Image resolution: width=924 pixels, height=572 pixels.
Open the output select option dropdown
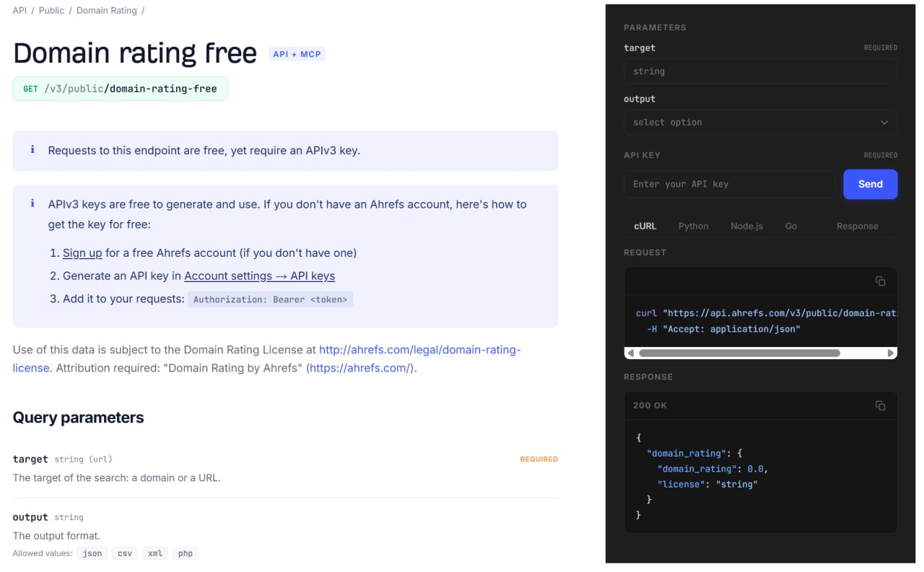761,123
